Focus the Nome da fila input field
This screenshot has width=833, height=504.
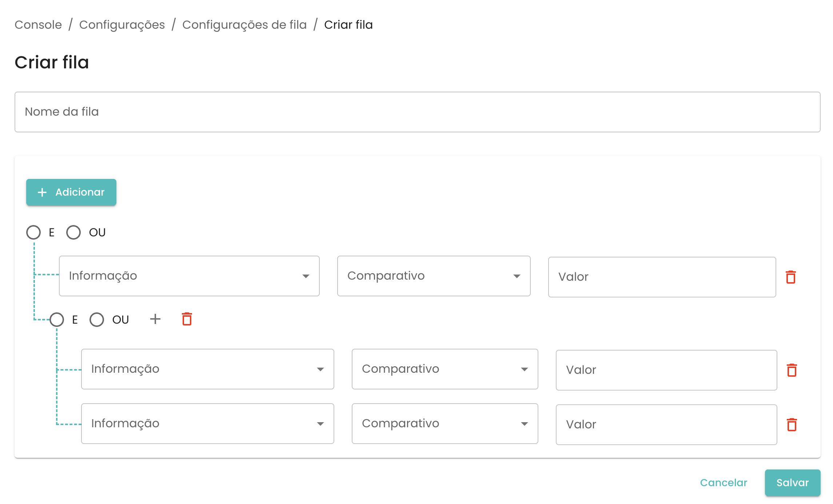point(417,112)
